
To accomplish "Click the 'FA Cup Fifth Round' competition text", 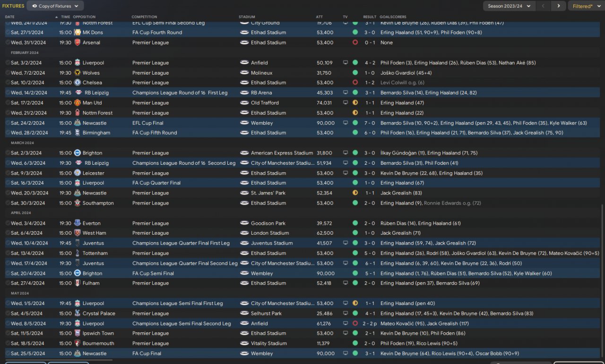I will pos(154,133).
